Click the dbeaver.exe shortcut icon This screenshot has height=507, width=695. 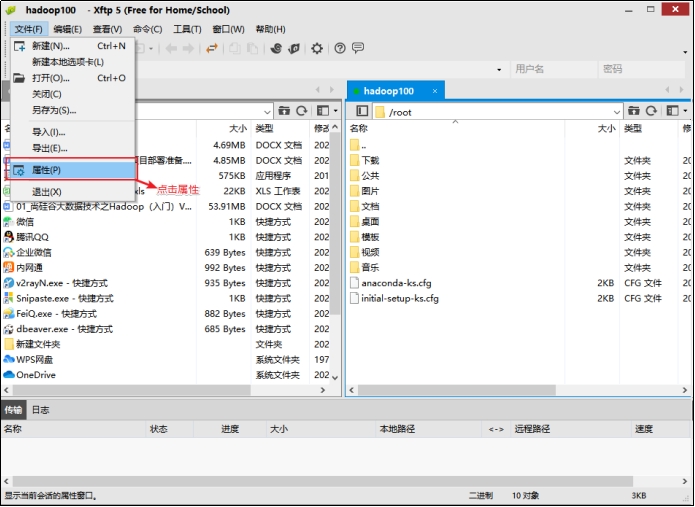9,329
